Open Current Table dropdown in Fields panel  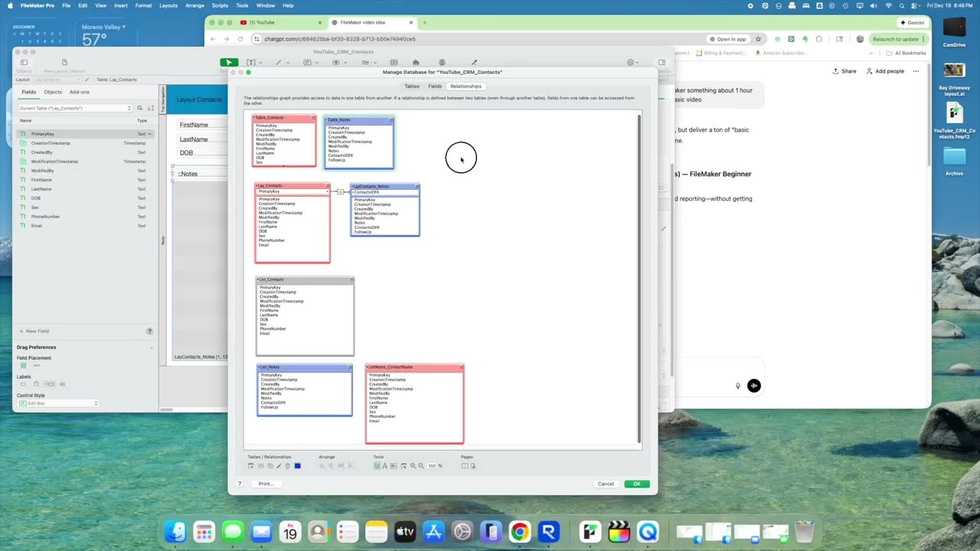(x=75, y=108)
